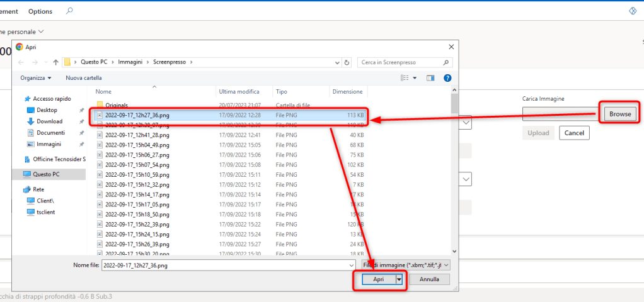The image size is (644, 302).
Task: Open the Apri button split arrow
Action: (399, 279)
